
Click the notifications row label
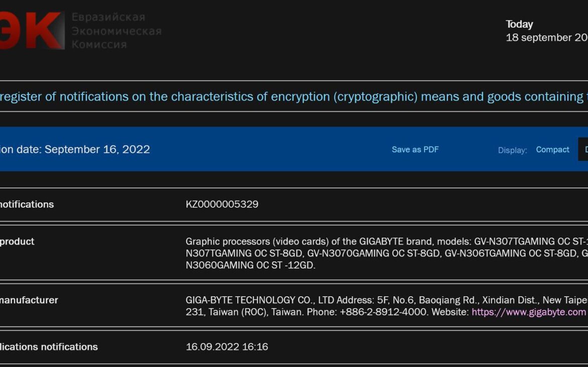pyautogui.click(x=27, y=204)
